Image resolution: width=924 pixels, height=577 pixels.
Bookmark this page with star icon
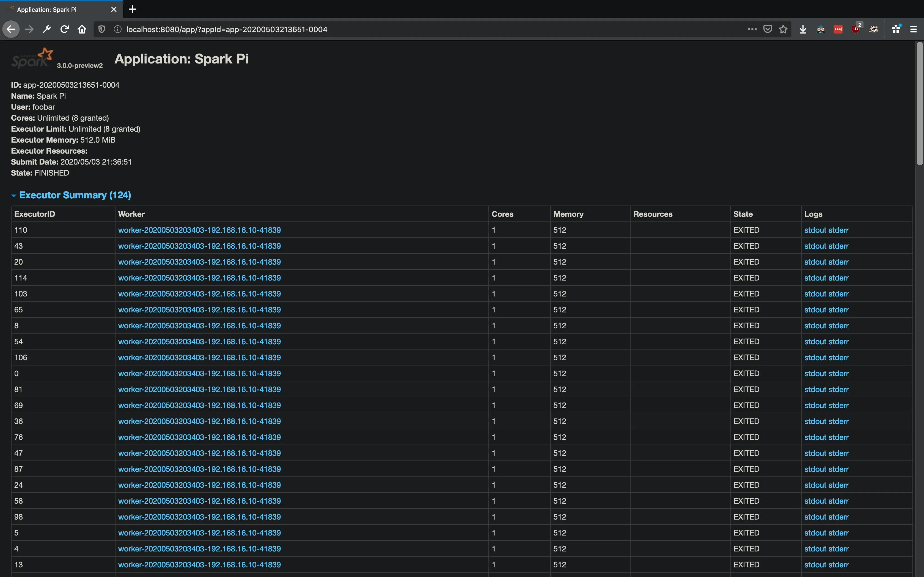coord(783,29)
